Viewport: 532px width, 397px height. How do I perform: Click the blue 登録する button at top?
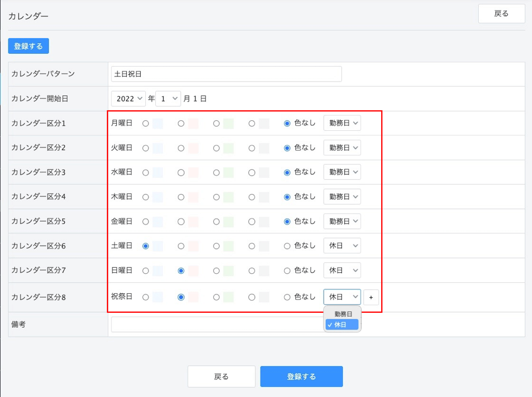pyautogui.click(x=28, y=46)
